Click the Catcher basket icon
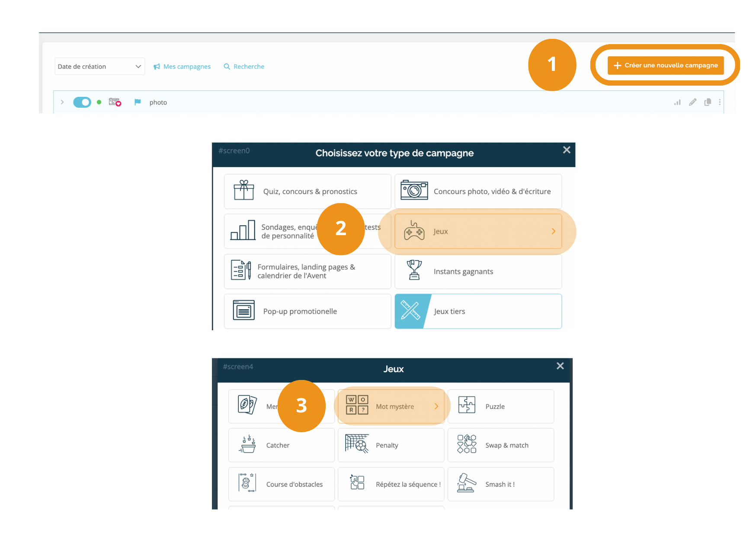 pos(248,444)
